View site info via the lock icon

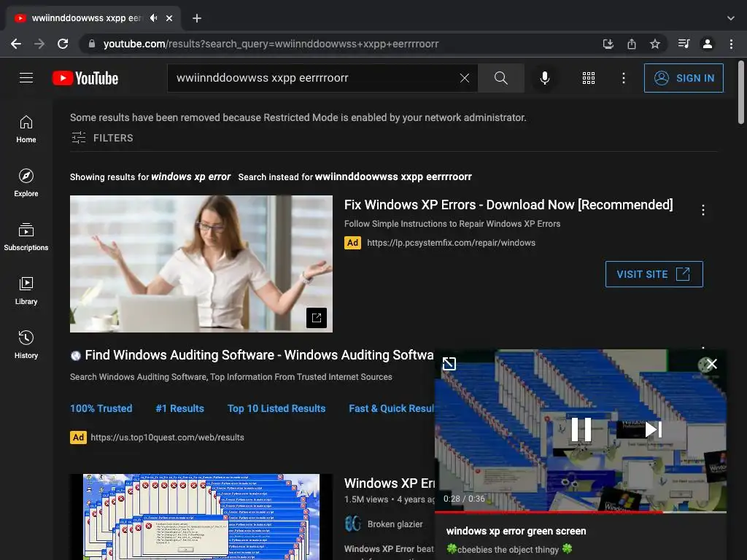(92, 44)
